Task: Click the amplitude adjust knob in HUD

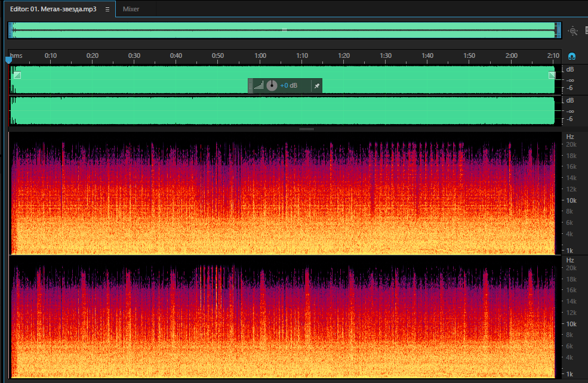Action: pyautogui.click(x=272, y=86)
